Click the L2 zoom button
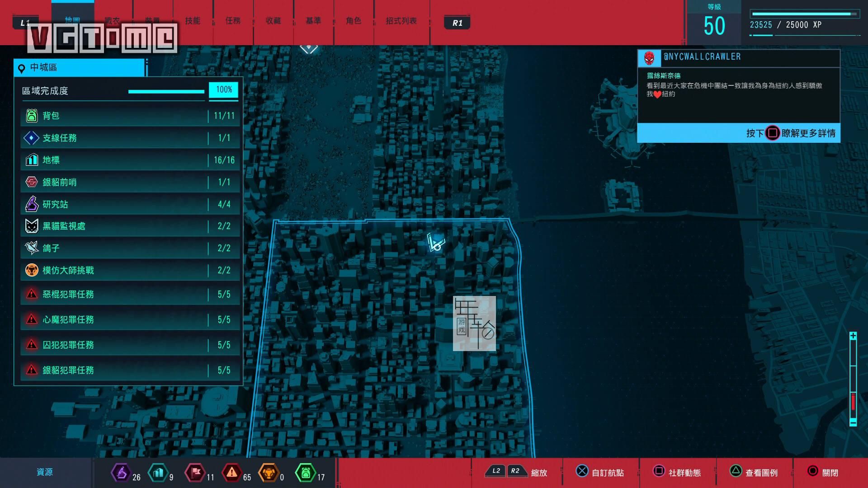868x488 pixels. [496, 471]
